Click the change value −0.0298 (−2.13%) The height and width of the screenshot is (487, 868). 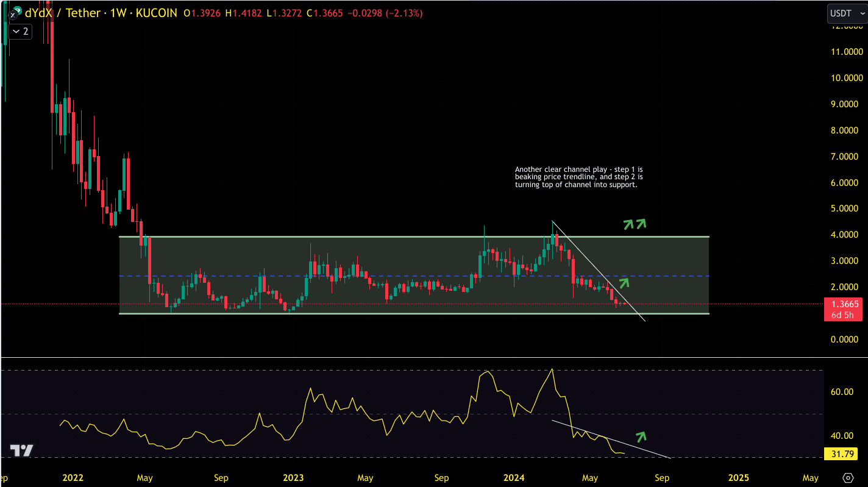[386, 13]
